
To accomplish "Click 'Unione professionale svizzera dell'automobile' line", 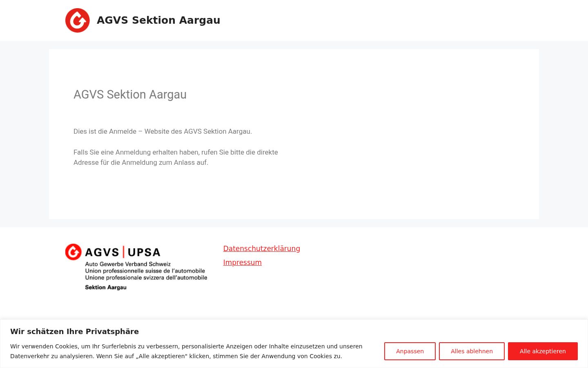I will pyautogui.click(x=146, y=278).
